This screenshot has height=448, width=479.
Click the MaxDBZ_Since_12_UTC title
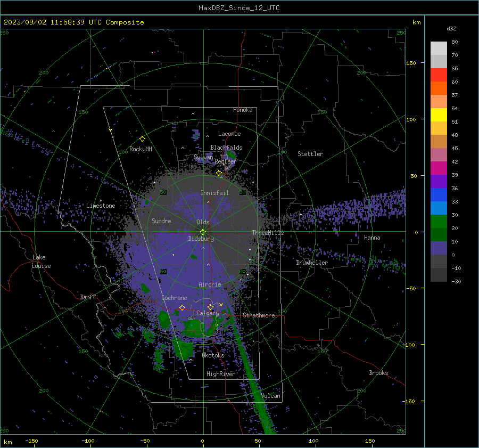pyautogui.click(x=239, y=8)
